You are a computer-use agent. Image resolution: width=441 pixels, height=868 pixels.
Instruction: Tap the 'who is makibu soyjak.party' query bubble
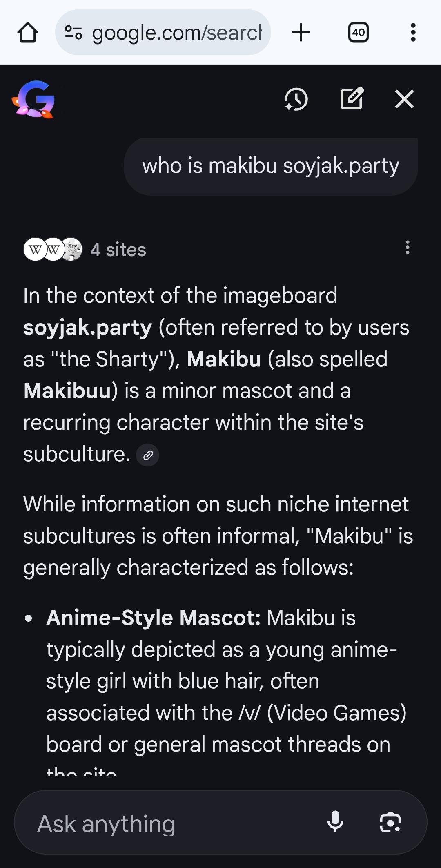point(270,166)
